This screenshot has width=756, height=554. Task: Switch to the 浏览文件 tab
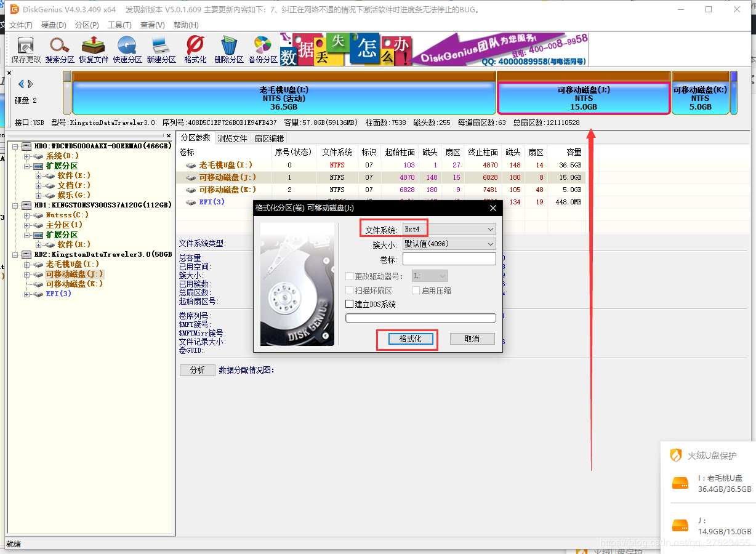pyautogui.click(x=232, y=138)
